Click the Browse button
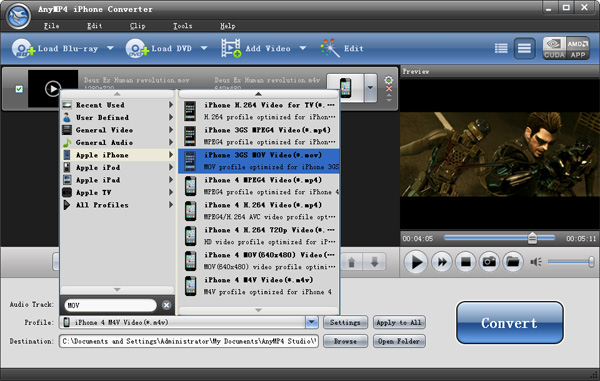The width and height of the screenshot is (600, 381). (345, 341)
